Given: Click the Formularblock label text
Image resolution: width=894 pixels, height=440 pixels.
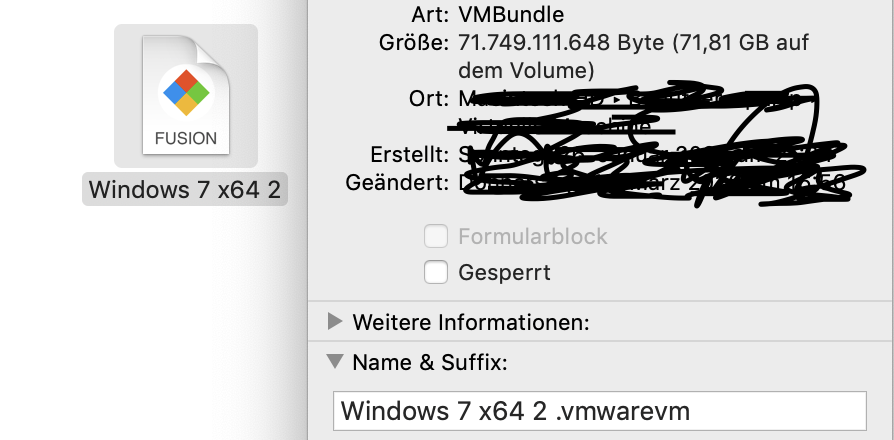Looking at the screenshot, I should click(532, 237).
